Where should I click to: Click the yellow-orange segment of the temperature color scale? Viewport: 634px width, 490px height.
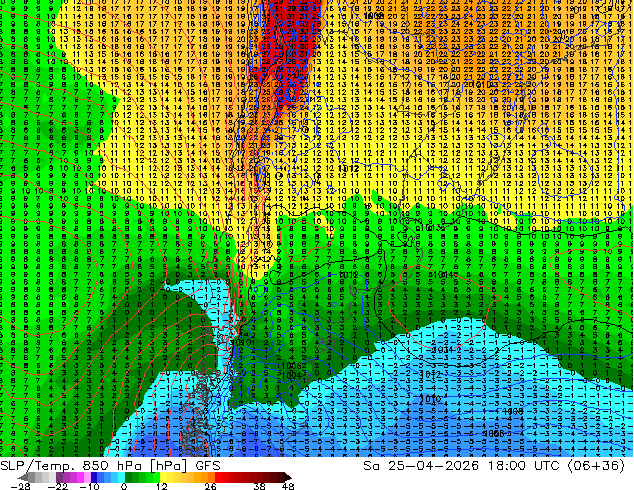coord(187,477)
